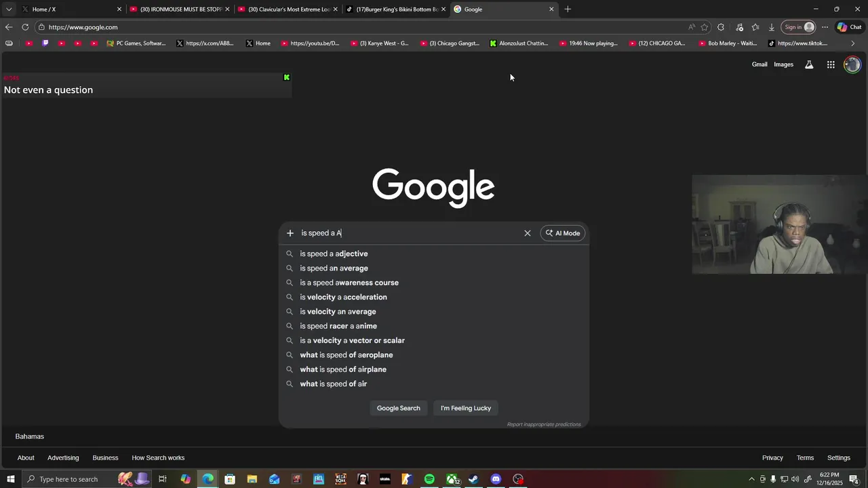Screen dimensions: 868x488
Task: Open the Images link
Action: (783, 64)
